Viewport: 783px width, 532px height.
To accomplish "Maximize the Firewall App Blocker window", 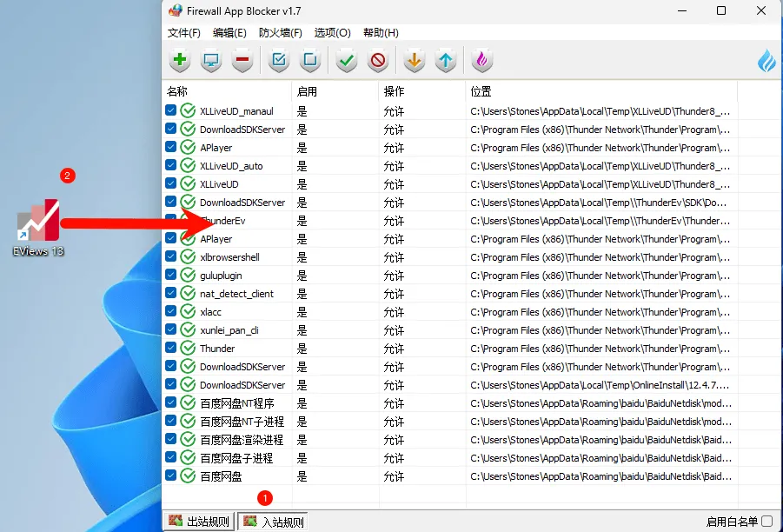I will pos(721,10).
